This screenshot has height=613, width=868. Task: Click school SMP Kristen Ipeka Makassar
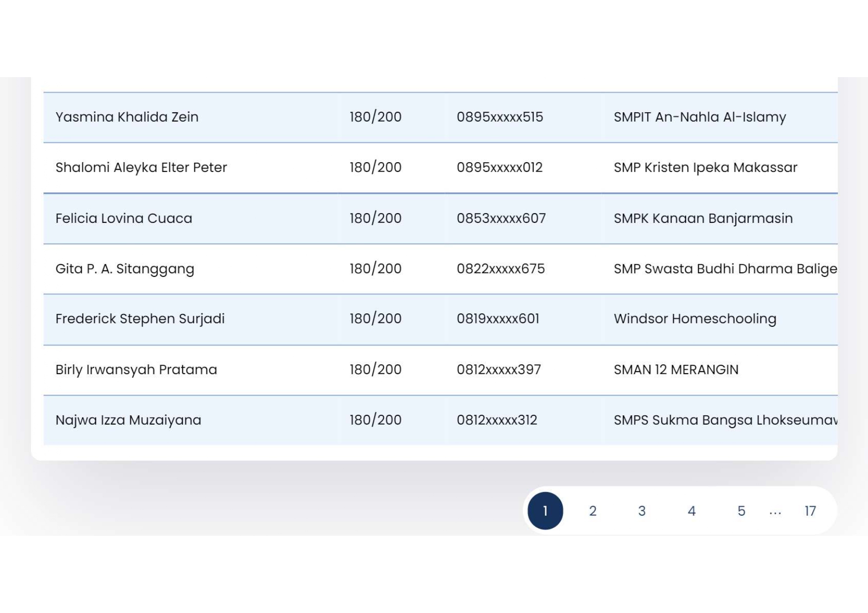pos(705,168)
